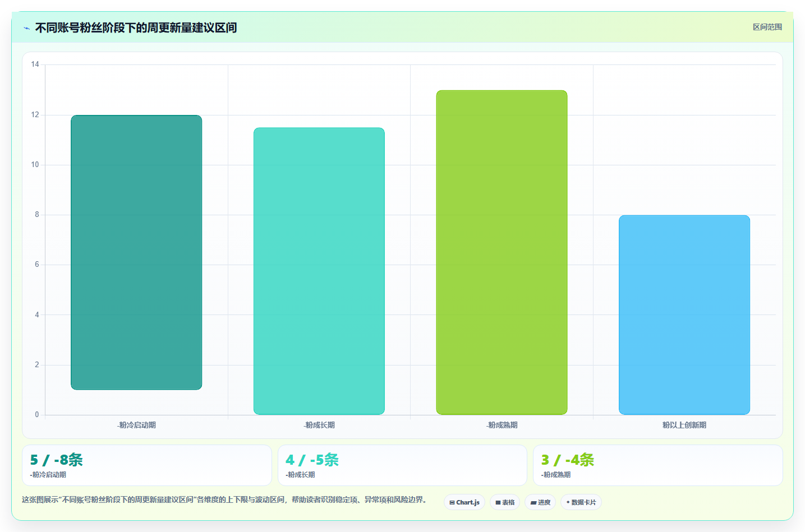Click the y-axis value 12
This screenshot has width=805, height=532.
click(35, 114)
